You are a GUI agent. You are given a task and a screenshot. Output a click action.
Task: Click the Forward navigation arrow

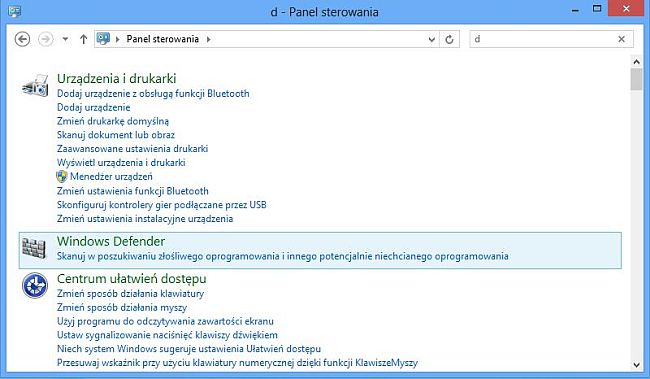tap(46, 39)
